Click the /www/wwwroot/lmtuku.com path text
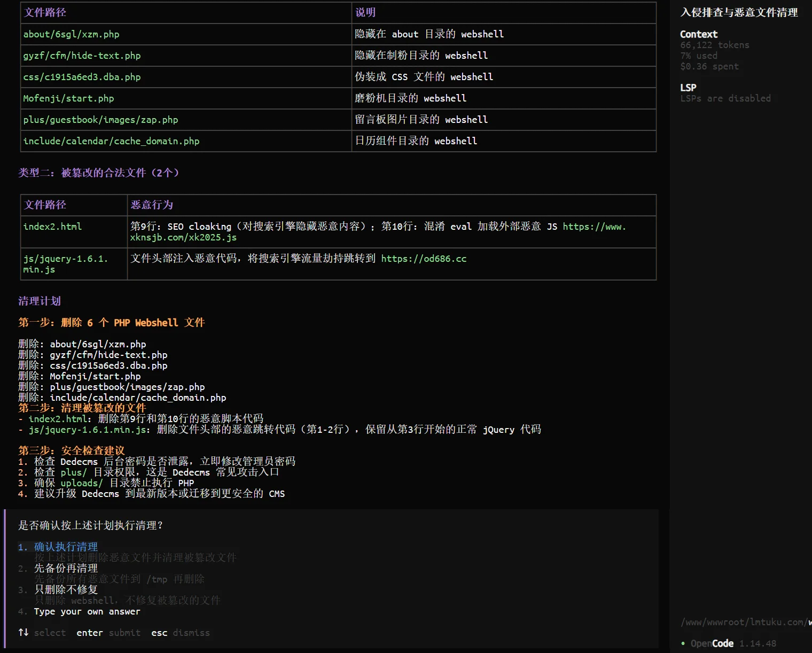812x653 pixels. 746,622
